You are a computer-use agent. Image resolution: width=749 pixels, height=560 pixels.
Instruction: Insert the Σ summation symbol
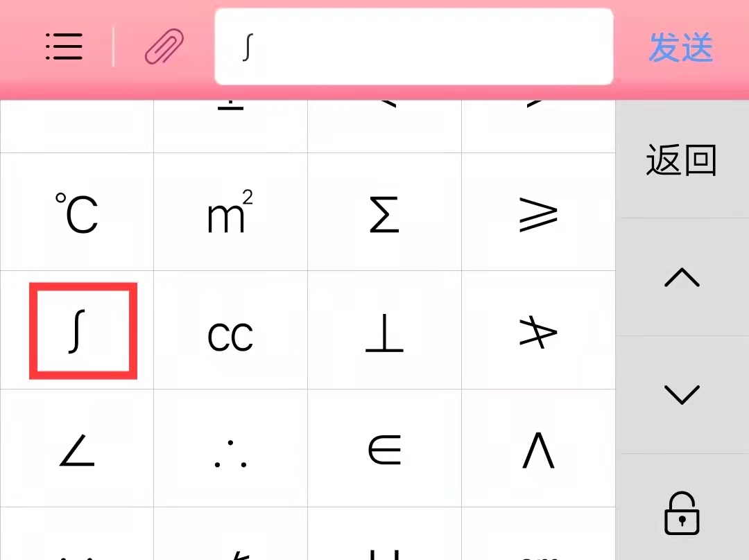(384, 212)
